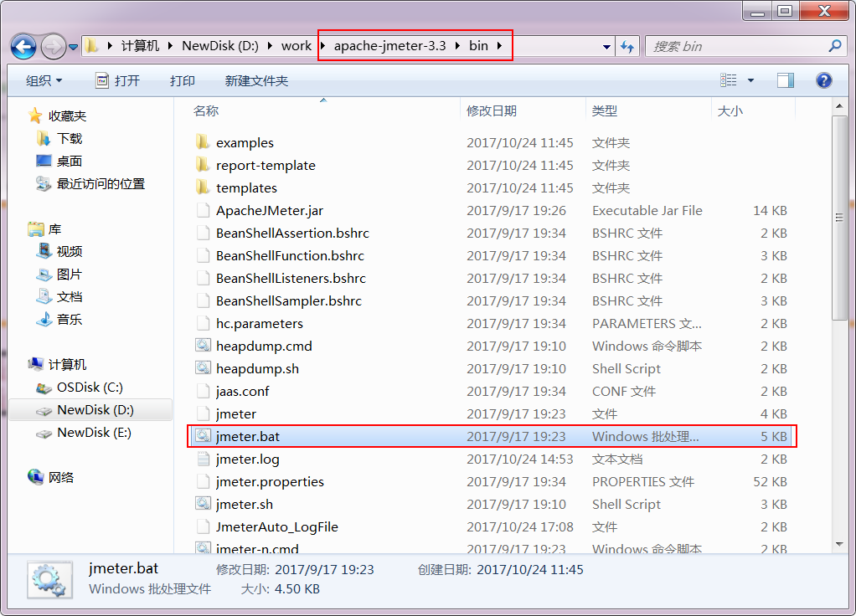
Task: Open the 组织 menu
Action: point(44,80)
